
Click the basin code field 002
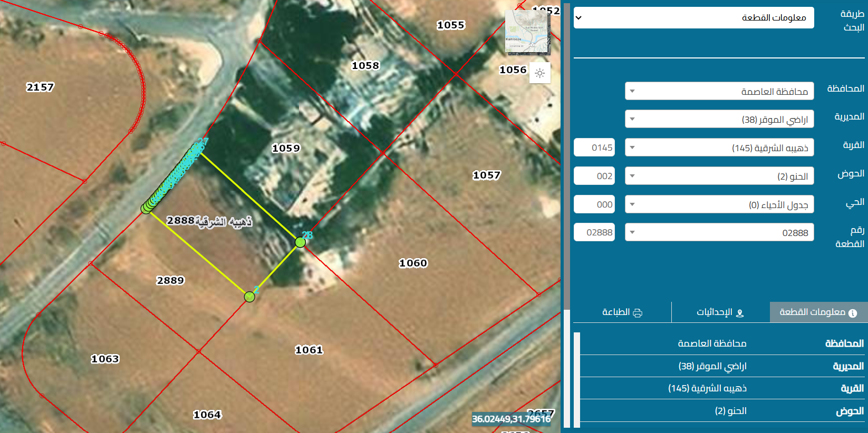594,176
